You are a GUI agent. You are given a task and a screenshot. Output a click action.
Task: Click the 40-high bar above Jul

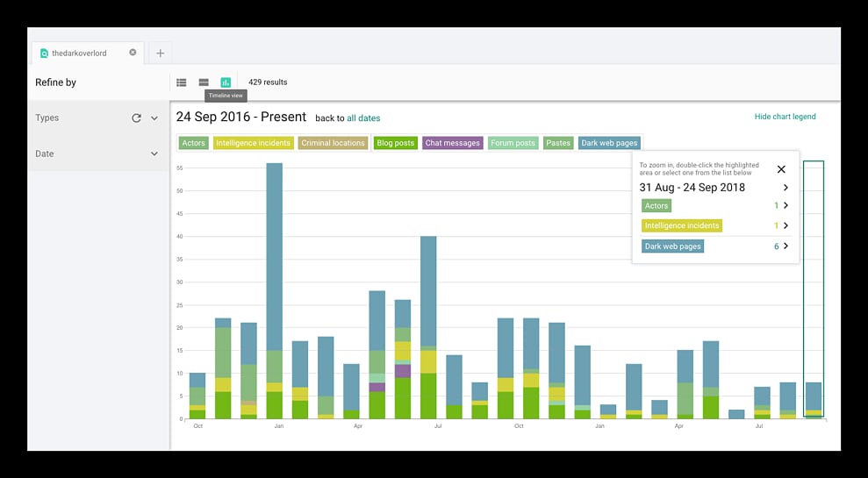pos(428,327)
